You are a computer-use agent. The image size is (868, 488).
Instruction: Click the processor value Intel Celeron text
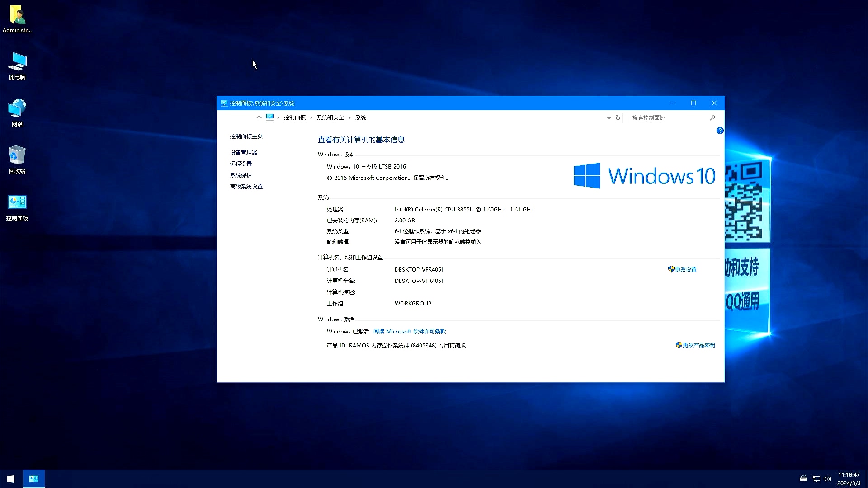(464, 209)
